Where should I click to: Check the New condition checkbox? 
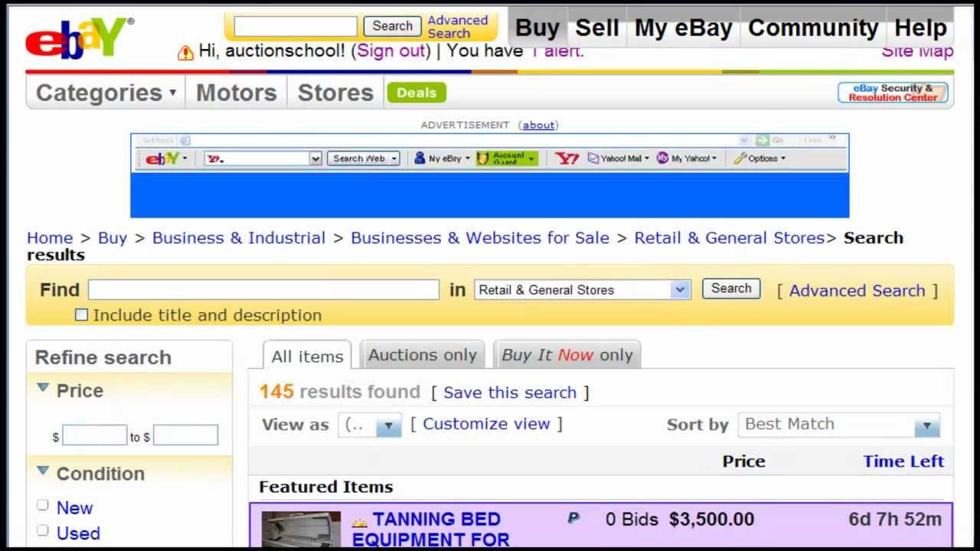point(43,505)
